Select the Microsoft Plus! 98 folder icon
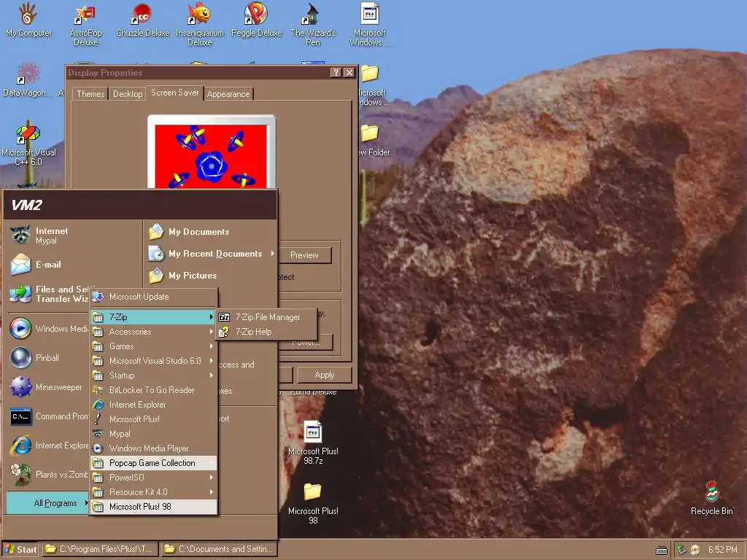The height and width of the screenshot is (560, 747). point(313,503)
